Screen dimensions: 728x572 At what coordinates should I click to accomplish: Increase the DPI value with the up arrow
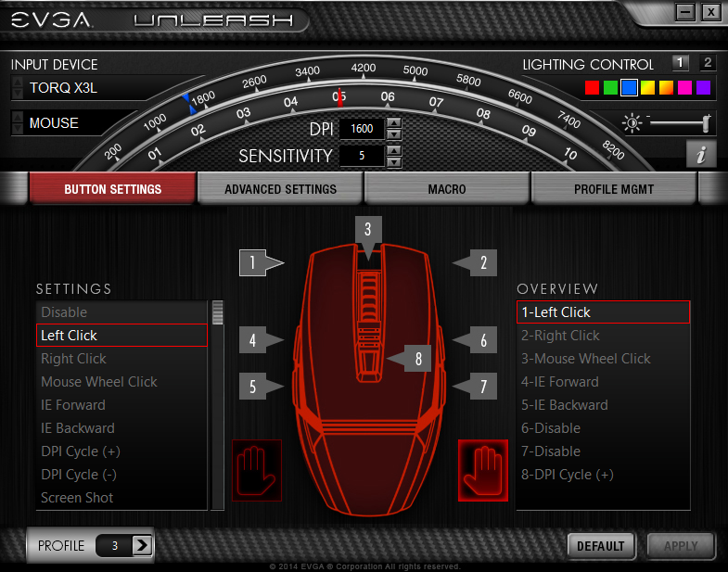click(x=394, y=123)
